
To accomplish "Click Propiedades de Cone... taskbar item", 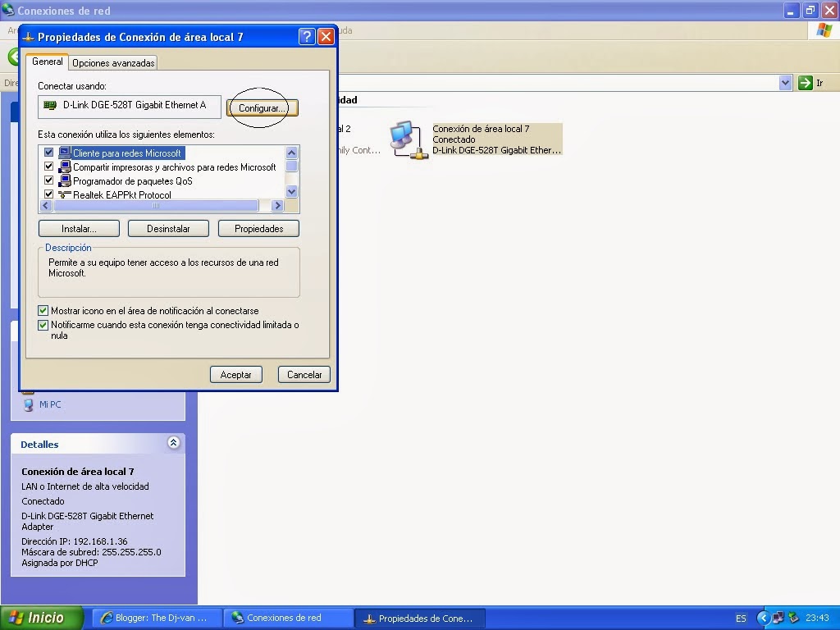I will [x=419, y=619].
